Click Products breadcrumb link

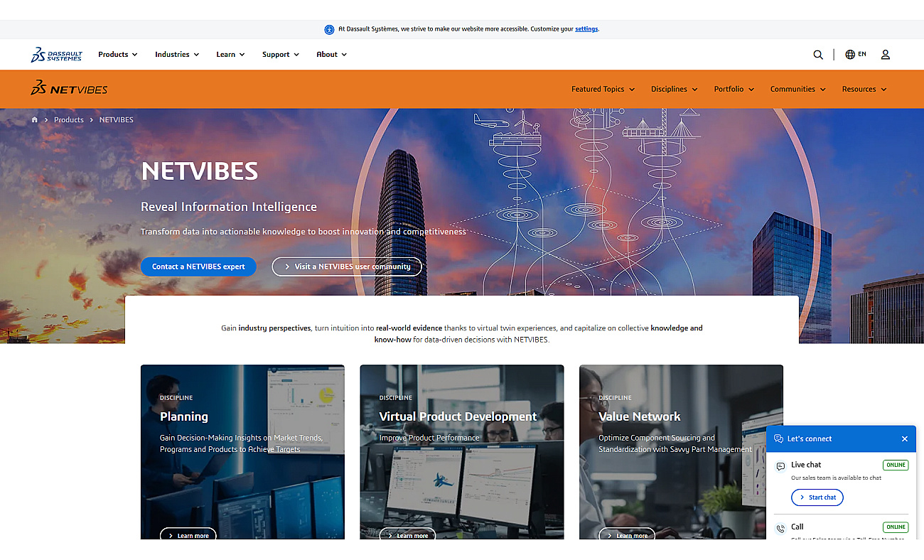coord(69,119)
